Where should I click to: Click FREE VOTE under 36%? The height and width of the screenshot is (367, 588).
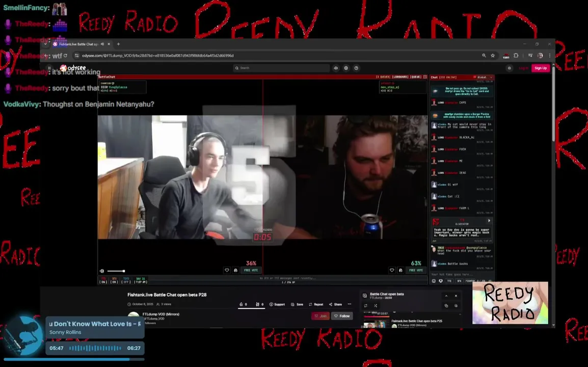[251, 270]
